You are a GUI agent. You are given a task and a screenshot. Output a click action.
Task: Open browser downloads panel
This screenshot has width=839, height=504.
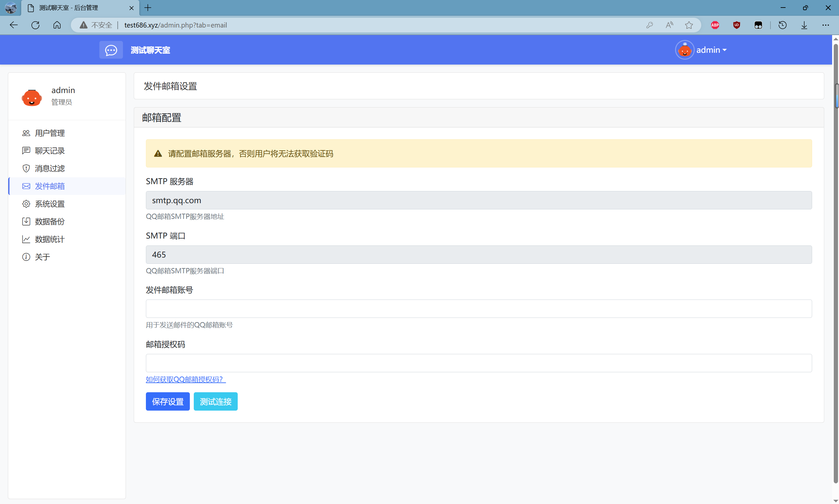pos(804,25)
